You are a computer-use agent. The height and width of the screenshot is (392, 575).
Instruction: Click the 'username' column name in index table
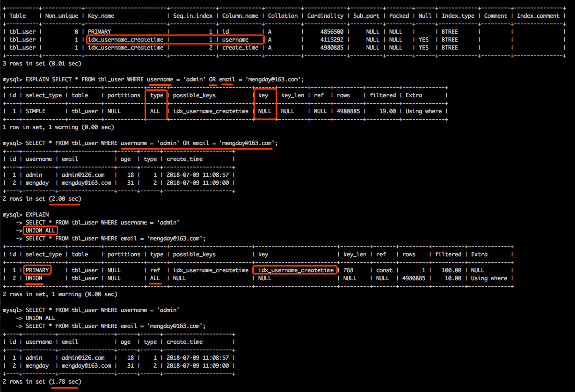coord(235,40)
